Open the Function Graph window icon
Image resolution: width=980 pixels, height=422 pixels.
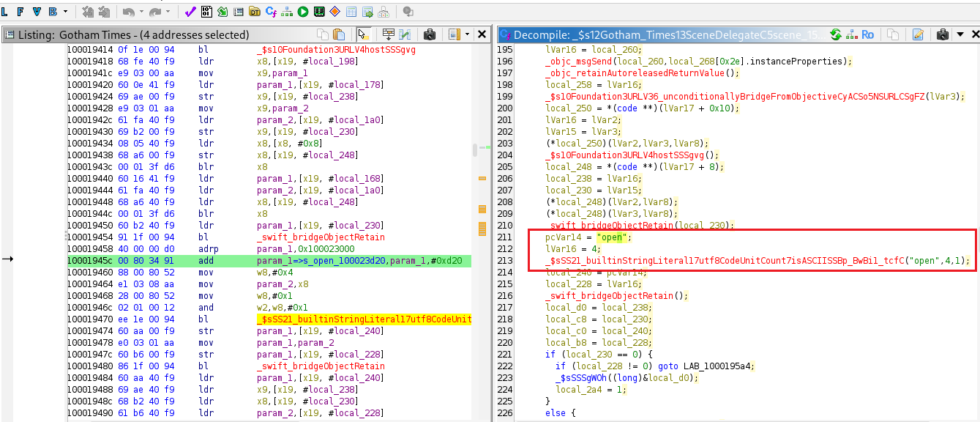click(287, 12)
